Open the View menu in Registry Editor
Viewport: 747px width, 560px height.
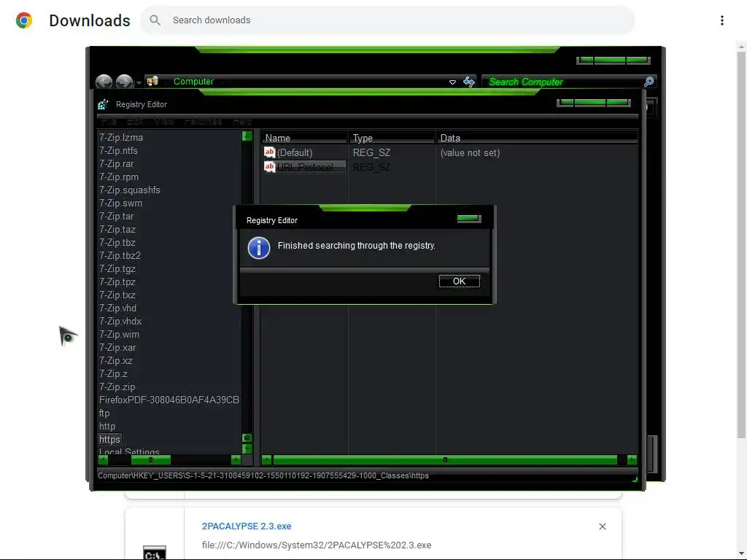coord(164,122)
